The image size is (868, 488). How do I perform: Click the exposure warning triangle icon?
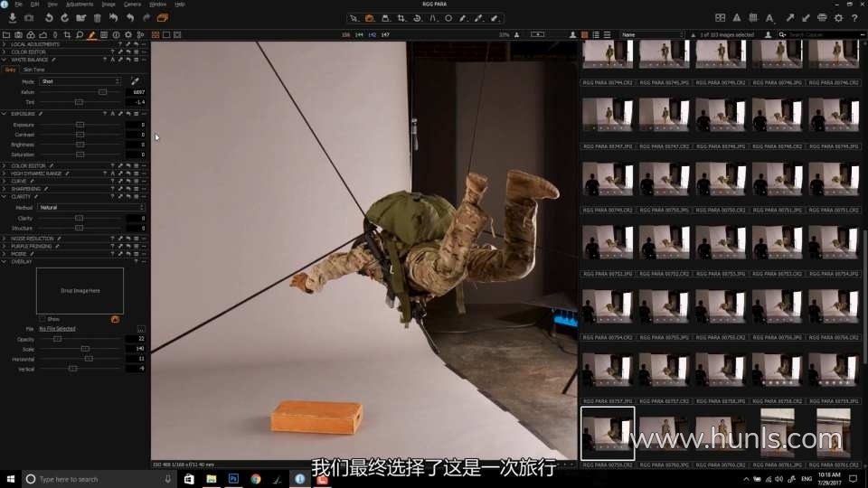(736, 18)
